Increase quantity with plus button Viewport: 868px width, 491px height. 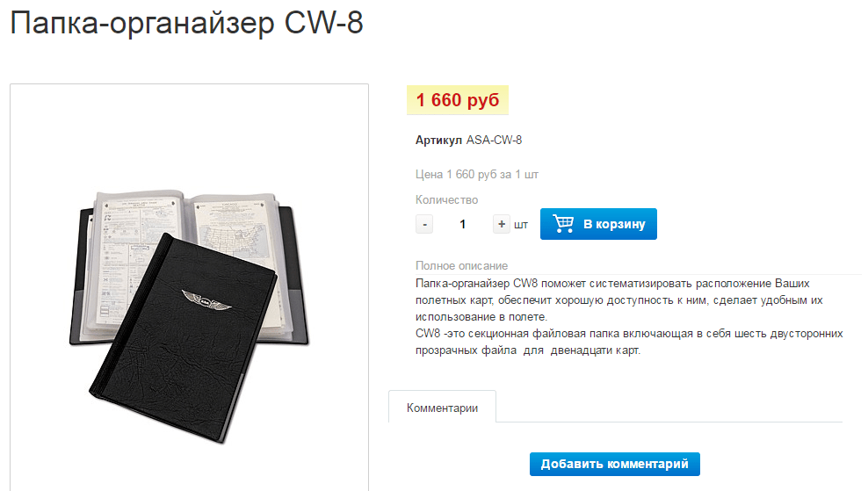[x=502, y=224]
